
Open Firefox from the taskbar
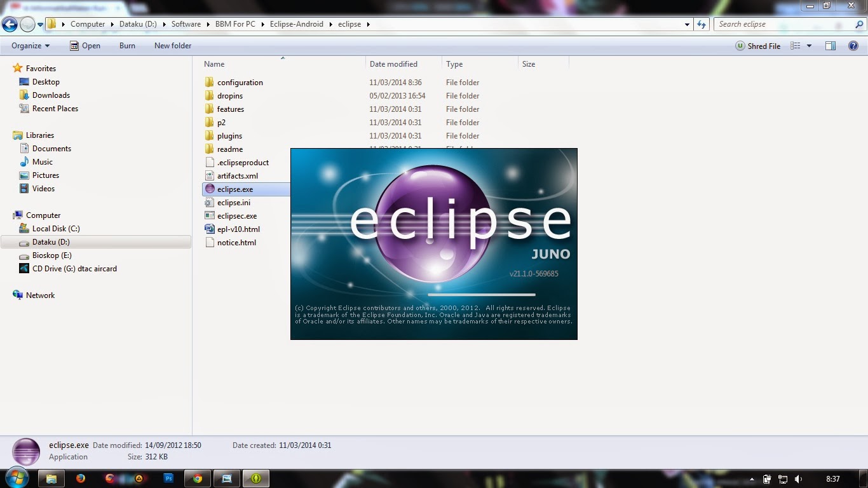[80, 478]
